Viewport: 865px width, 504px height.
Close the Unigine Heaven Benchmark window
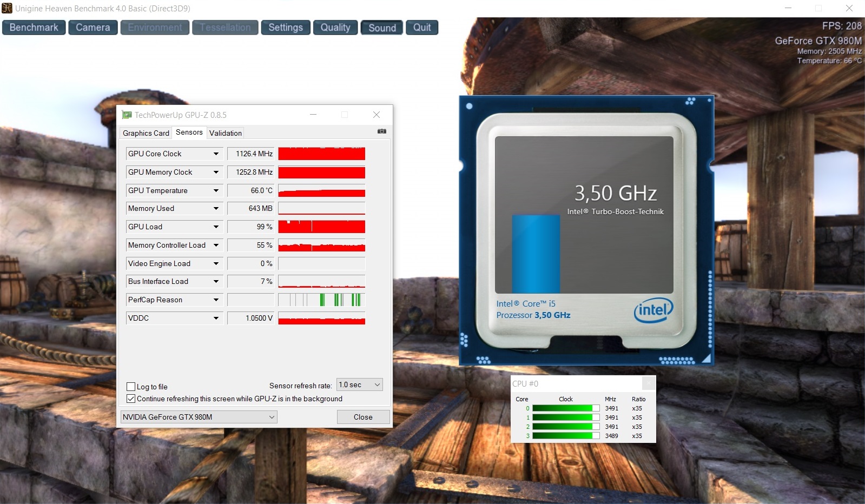[x=849, y=8]
